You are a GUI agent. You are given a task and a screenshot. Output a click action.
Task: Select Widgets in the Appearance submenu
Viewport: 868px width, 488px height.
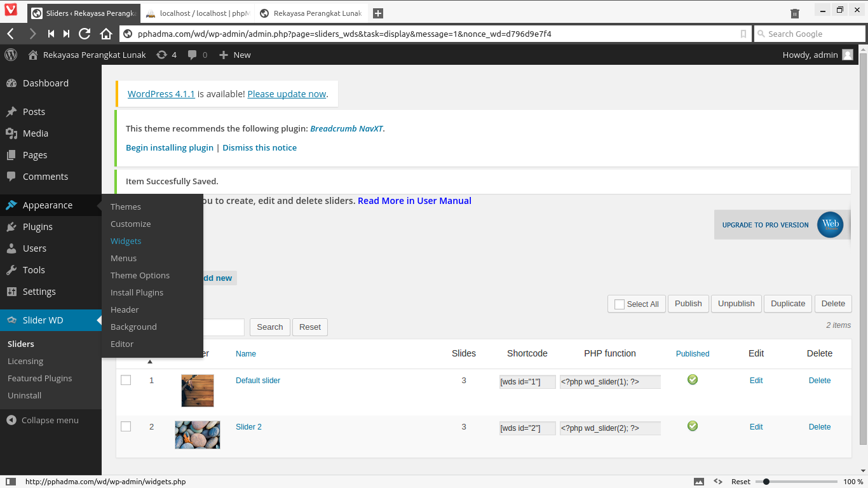coord(126,241)
